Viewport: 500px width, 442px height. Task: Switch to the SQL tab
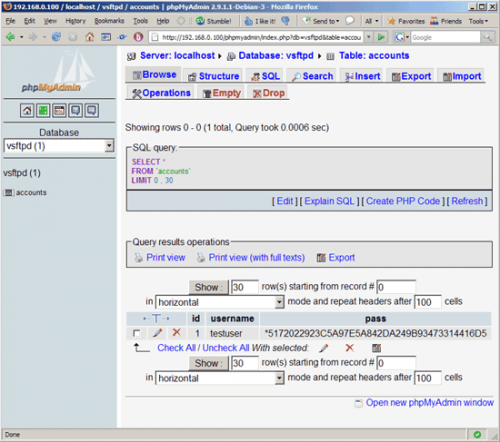(x=265, y=76)
